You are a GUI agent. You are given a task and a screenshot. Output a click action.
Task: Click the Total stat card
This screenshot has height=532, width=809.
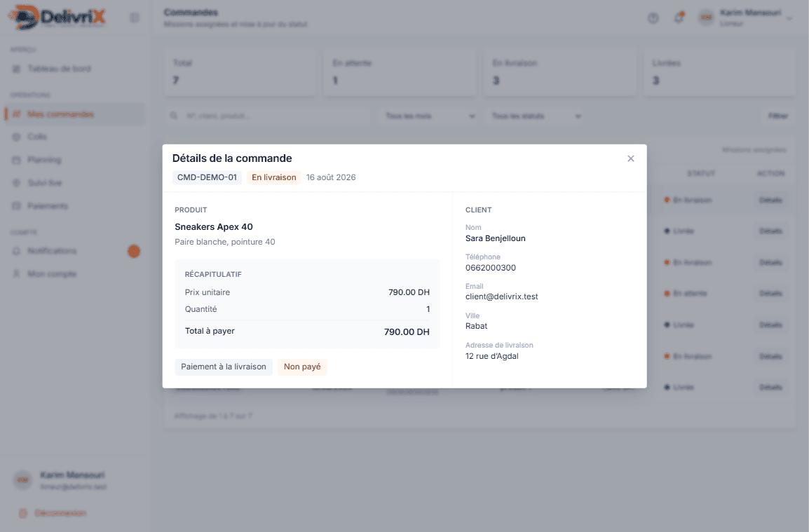click(240, 72)
